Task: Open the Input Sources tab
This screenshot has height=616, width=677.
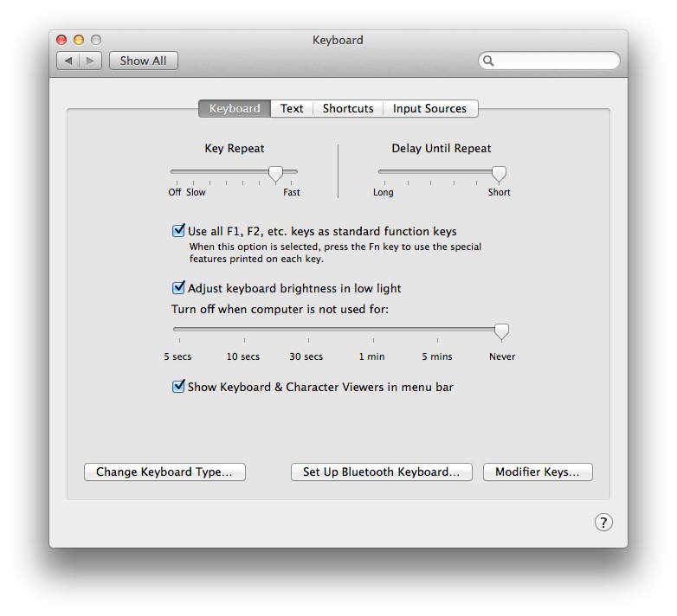Action: (x=429, y=108)
